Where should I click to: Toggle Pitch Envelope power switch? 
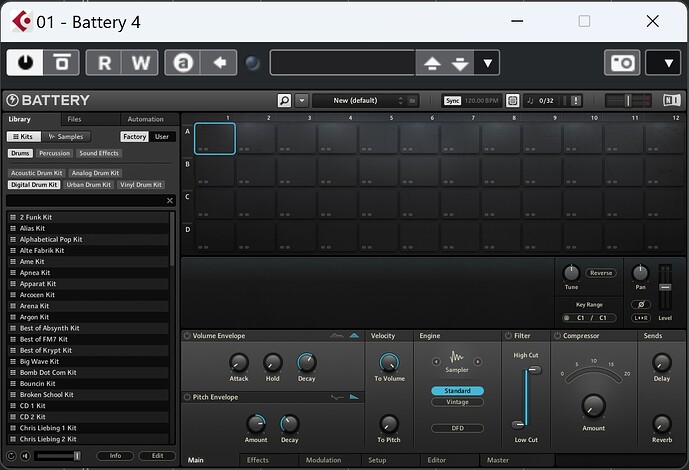(187, 397)
